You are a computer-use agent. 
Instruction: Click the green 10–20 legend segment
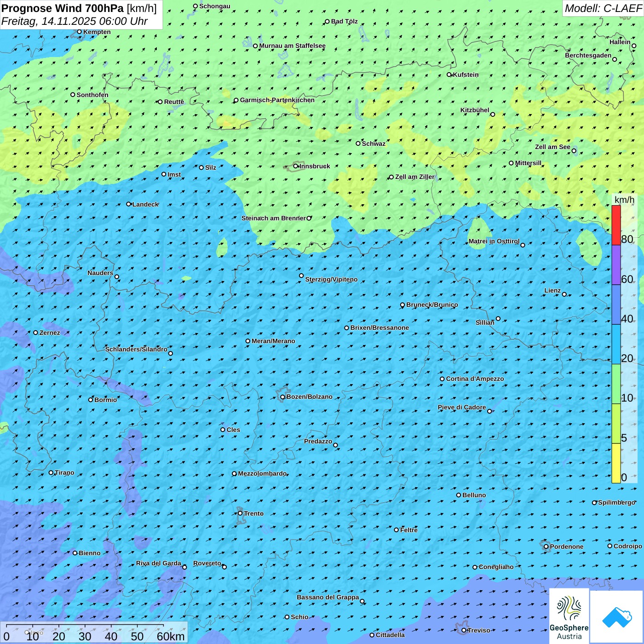[616, 384]
